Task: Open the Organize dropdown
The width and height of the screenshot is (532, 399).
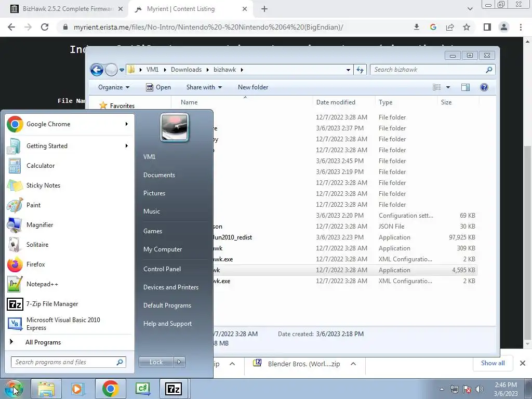Action: pos(114,87)
